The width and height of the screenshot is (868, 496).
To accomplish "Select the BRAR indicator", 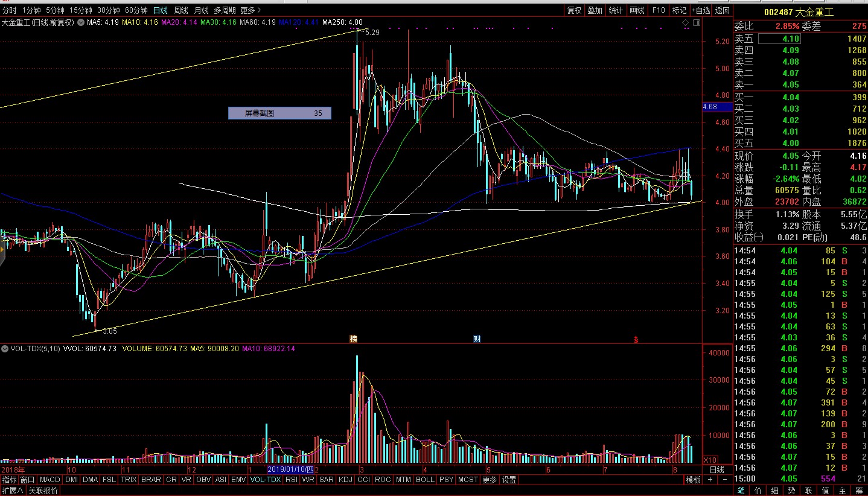I will coord(151,480).
